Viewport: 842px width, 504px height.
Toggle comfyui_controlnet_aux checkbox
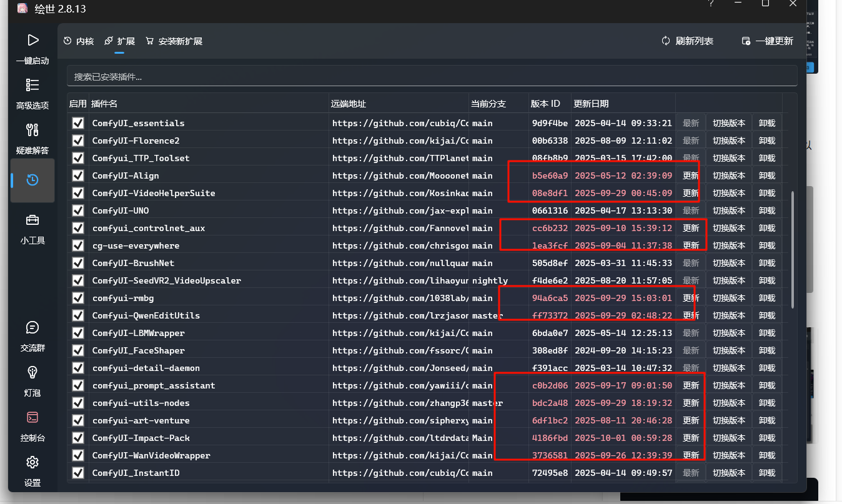(78, 228)
